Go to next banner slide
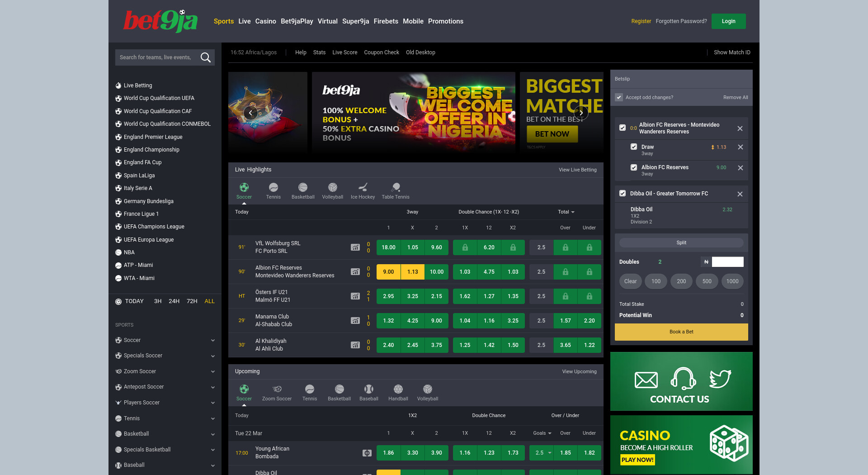868x475 pixels. (x=581, y=113)
